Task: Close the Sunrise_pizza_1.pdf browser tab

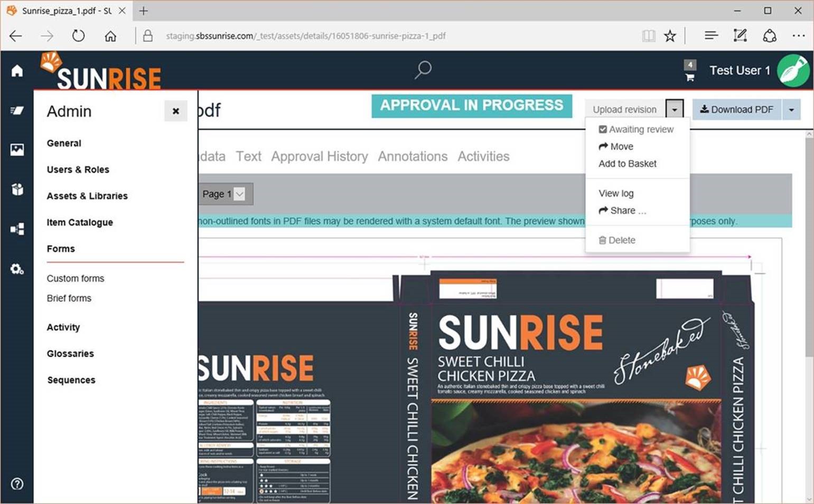Action: [x=122, y=11]
